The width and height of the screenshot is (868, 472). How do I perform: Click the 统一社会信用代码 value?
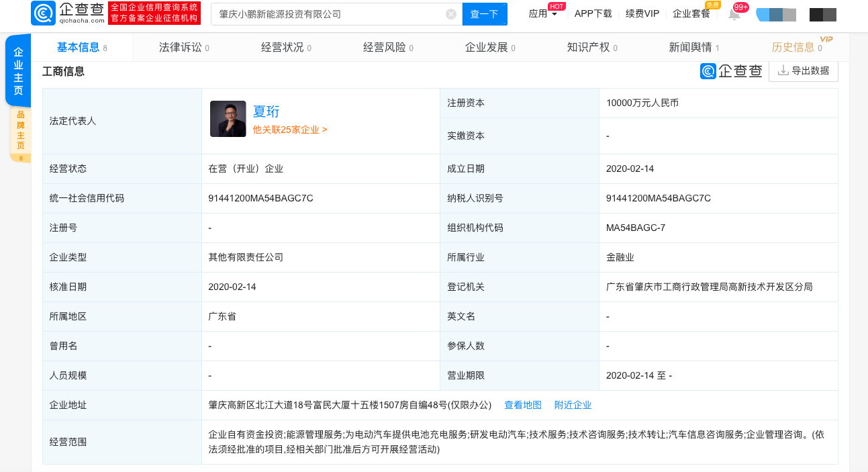(260, 198)
